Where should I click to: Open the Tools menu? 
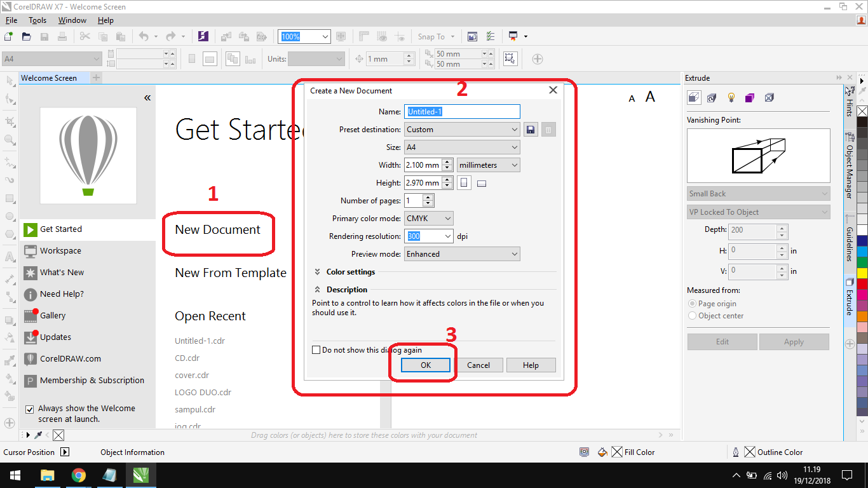point(37,20)
